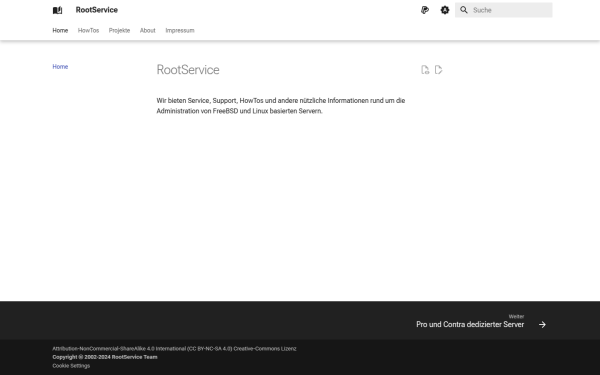
Task: Select the Home tab
Action: point(60,30)
